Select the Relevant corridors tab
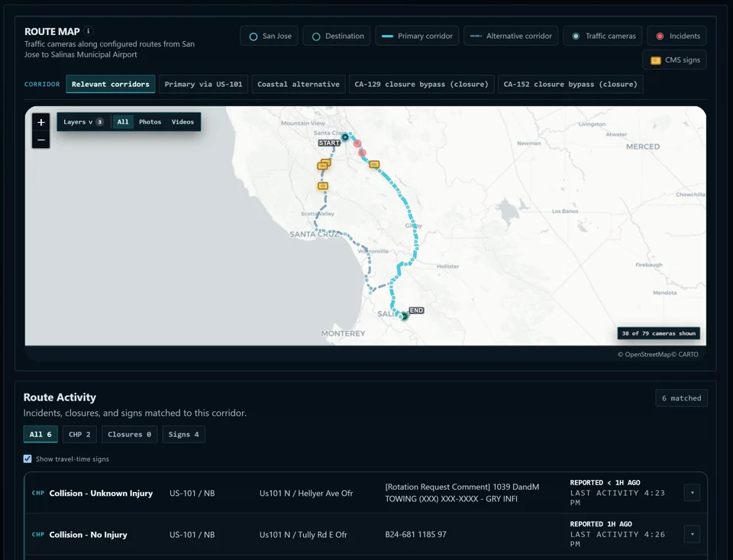The height and width of the screenshot is (560, 733). [x=110, y=84]
